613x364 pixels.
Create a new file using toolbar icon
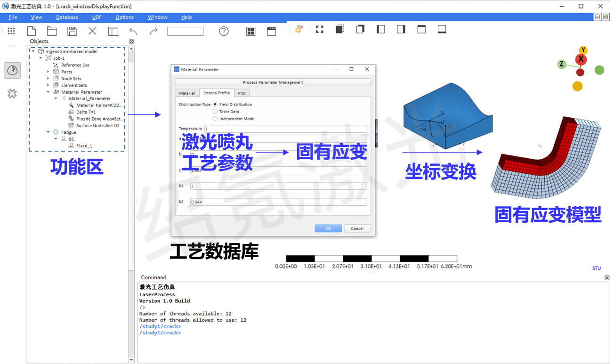pyautogui.click(x=31, y=30)
